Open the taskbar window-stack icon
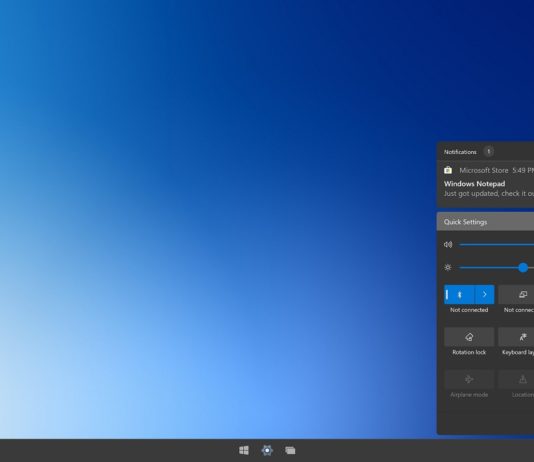Image resolution: width=534 pixels, height=462 pixels. pyautogui.click(x=290, y=450)
